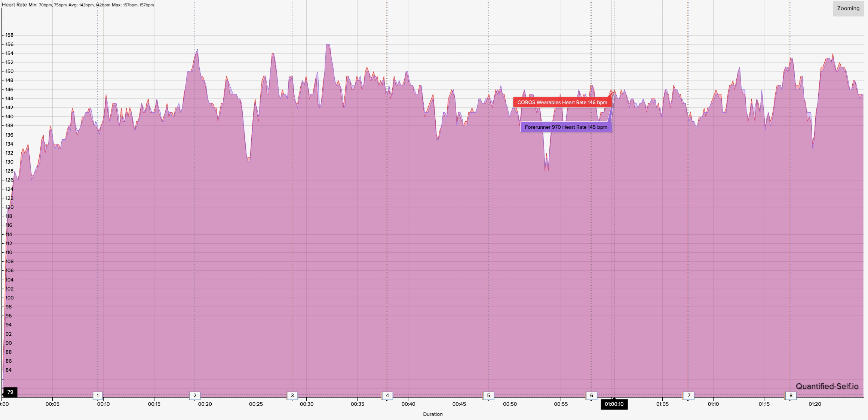Click the COROS Wearables Heart Rate tooltip

click(x=562, y=102)
